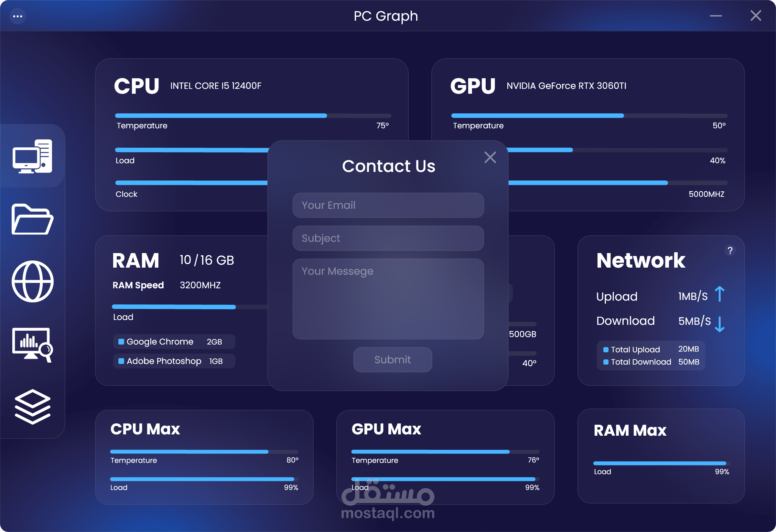The width and height of the screenshot is (776, 532).
Task: Click the Network help question mark
Action: click(730, 250)
